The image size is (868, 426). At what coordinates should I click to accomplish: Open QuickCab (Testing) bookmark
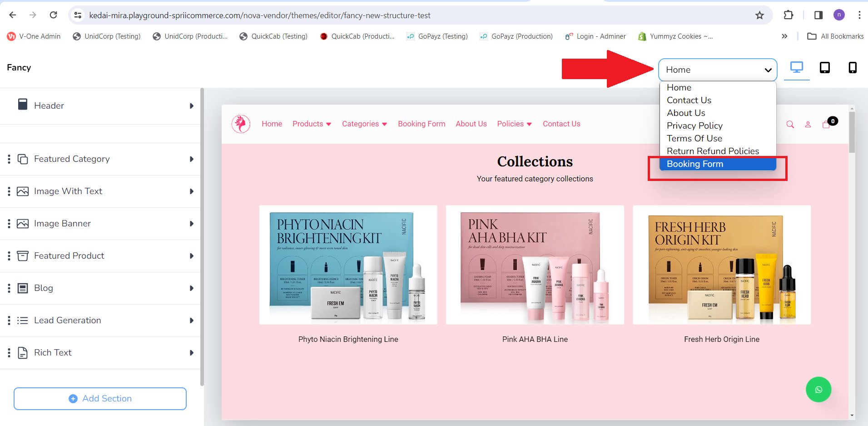(x=273, y=36)
